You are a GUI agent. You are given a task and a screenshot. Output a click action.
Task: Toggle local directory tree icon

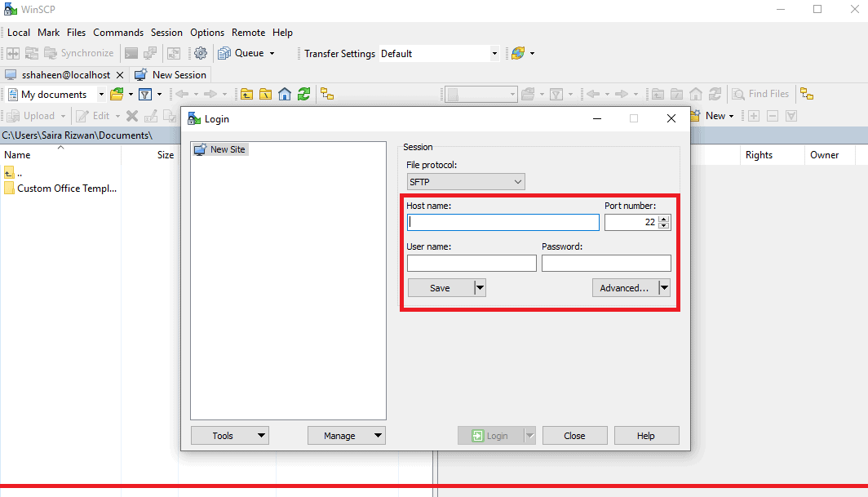tap(327, 94)
